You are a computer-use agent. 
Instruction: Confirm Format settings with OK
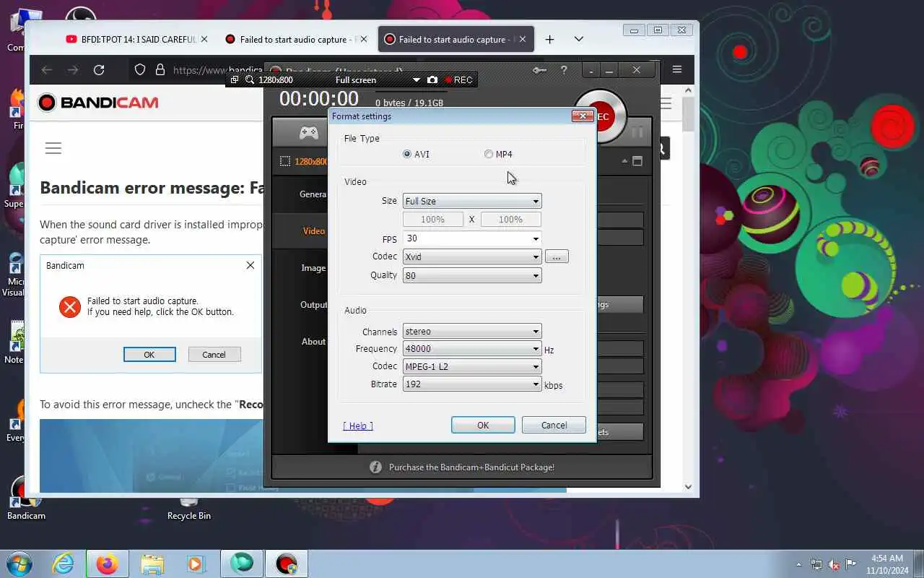[483, 425]
